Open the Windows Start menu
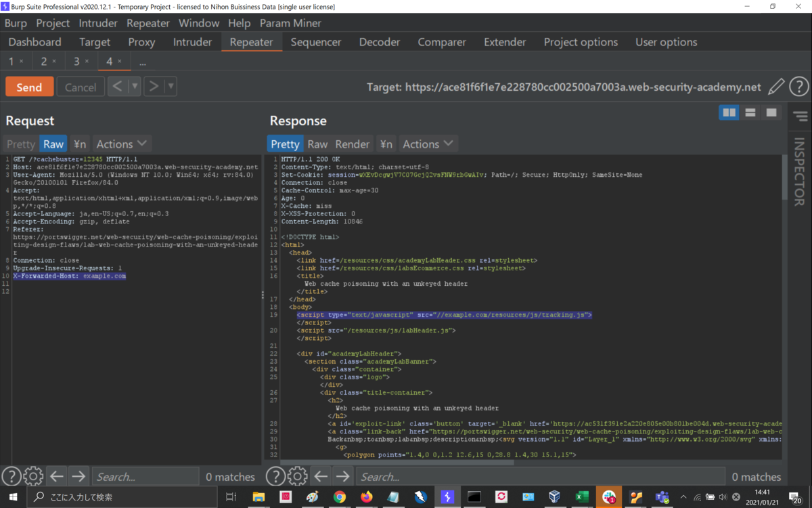 [x=13, y=497]
